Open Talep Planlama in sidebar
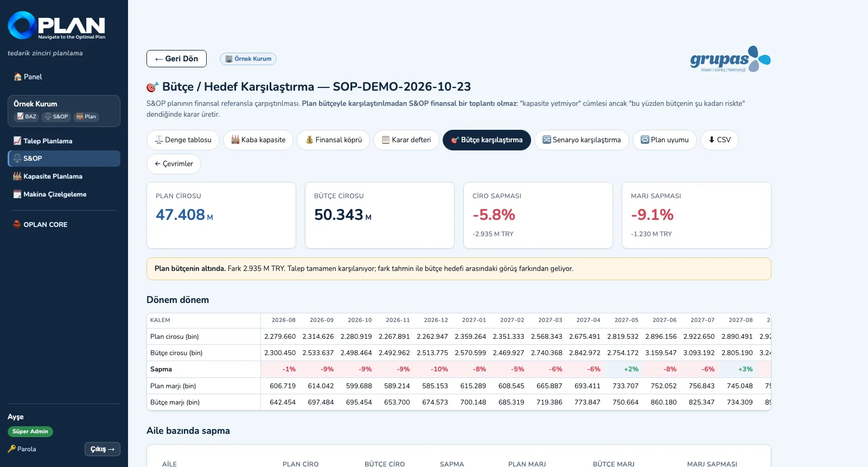Viewport: 868px width, 467px height. coord(64,141)
